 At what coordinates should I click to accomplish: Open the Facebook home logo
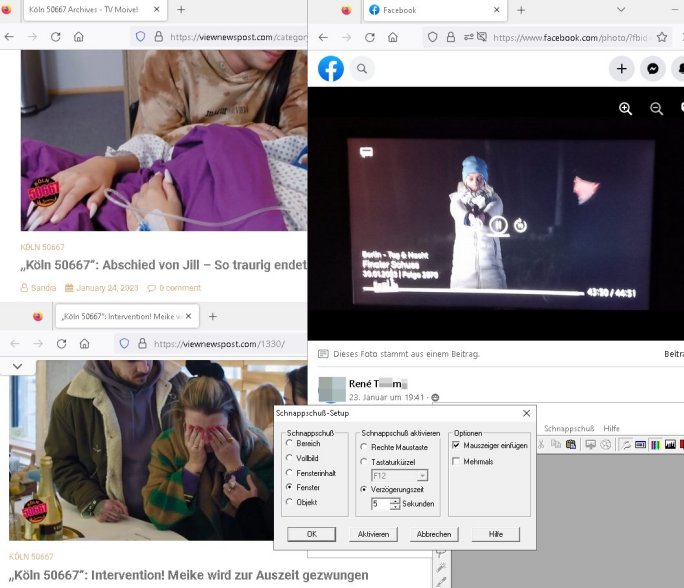point(331,69)
